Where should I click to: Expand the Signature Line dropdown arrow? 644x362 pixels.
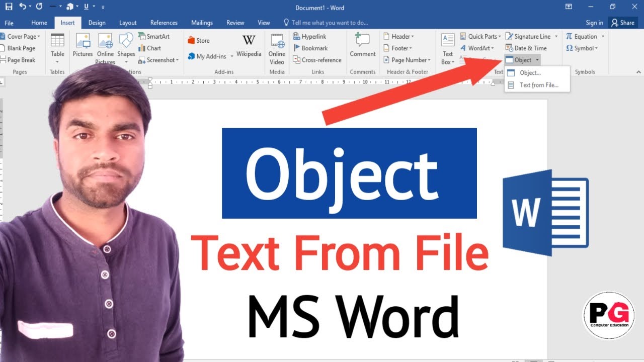click(556, 36)
